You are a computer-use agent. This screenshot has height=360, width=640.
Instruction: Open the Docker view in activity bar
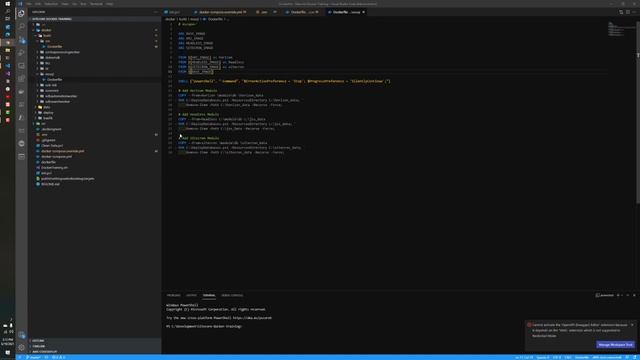21,92
